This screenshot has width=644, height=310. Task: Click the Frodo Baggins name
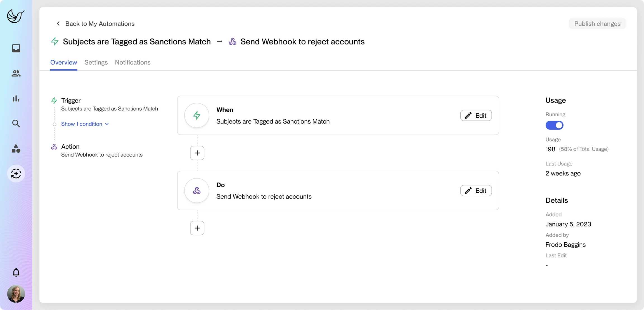pos(565,245)
